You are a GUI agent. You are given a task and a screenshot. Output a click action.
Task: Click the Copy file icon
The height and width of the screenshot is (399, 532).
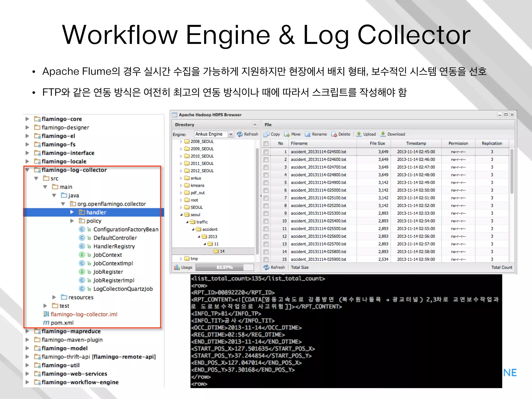pos(267,134)
